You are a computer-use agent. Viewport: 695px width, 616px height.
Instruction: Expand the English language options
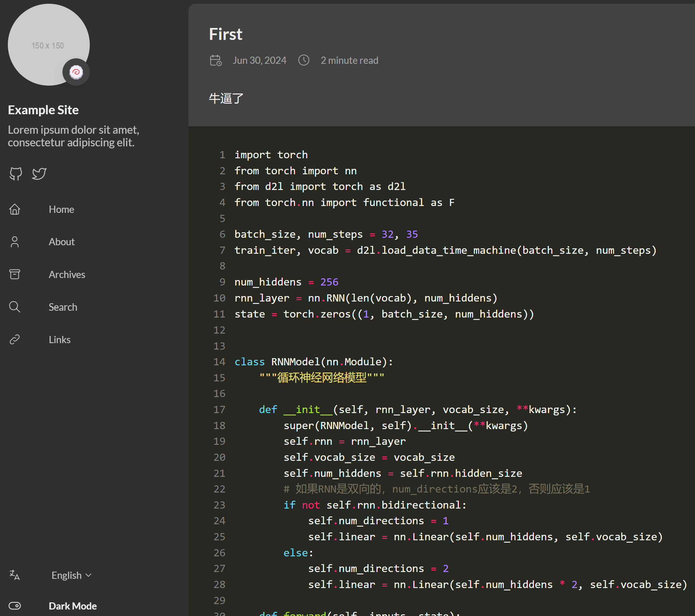point(71,575)
